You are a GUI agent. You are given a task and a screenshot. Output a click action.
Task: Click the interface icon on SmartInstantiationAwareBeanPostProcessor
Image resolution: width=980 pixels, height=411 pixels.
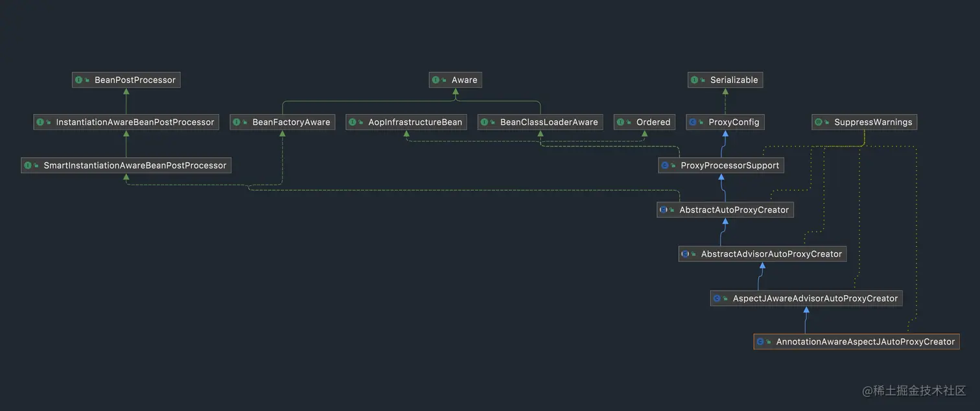point(28,165)
